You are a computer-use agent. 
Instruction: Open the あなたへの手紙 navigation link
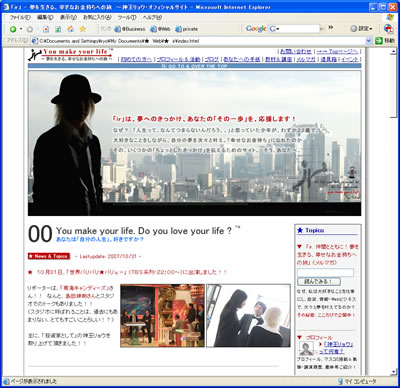coord(242,59)
